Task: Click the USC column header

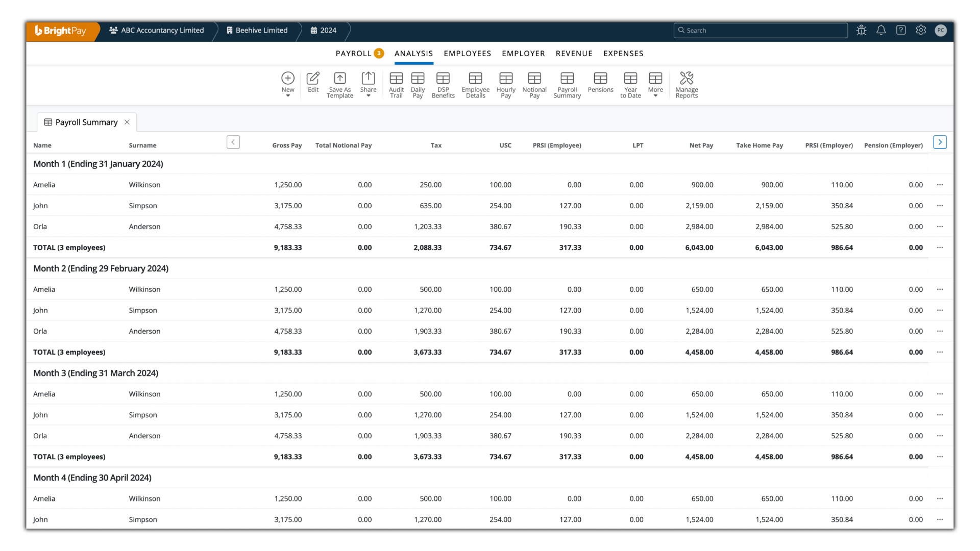Action: pyautogui.click(x=505, y=145)
